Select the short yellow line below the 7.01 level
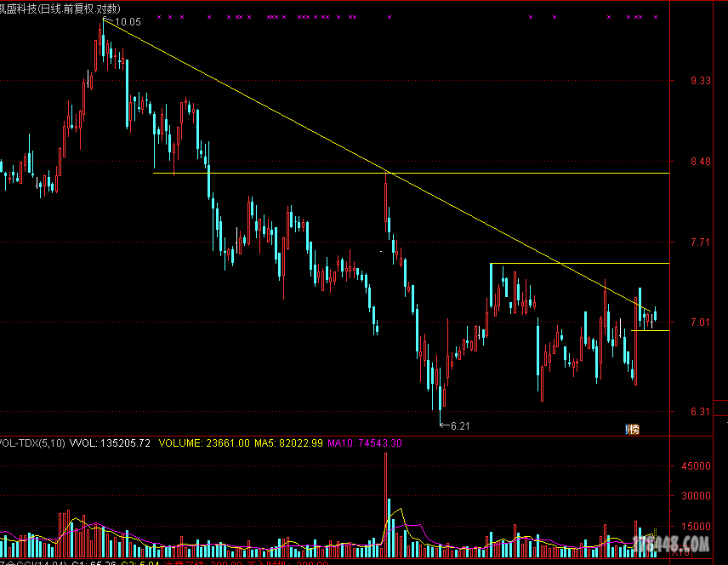728x565 pixels. [650, 330]
